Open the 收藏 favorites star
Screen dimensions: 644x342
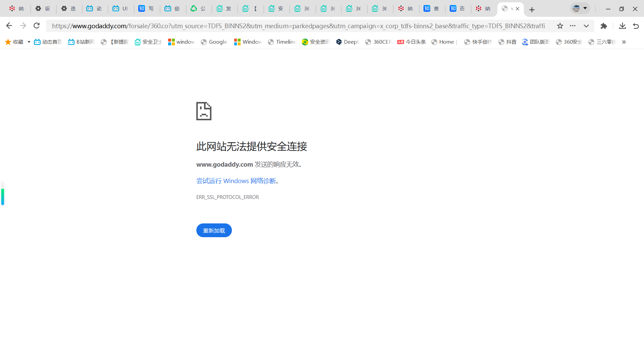[x=14, y=42]
